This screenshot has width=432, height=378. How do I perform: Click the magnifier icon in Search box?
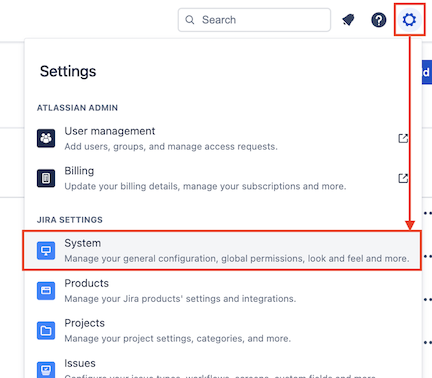190,20
